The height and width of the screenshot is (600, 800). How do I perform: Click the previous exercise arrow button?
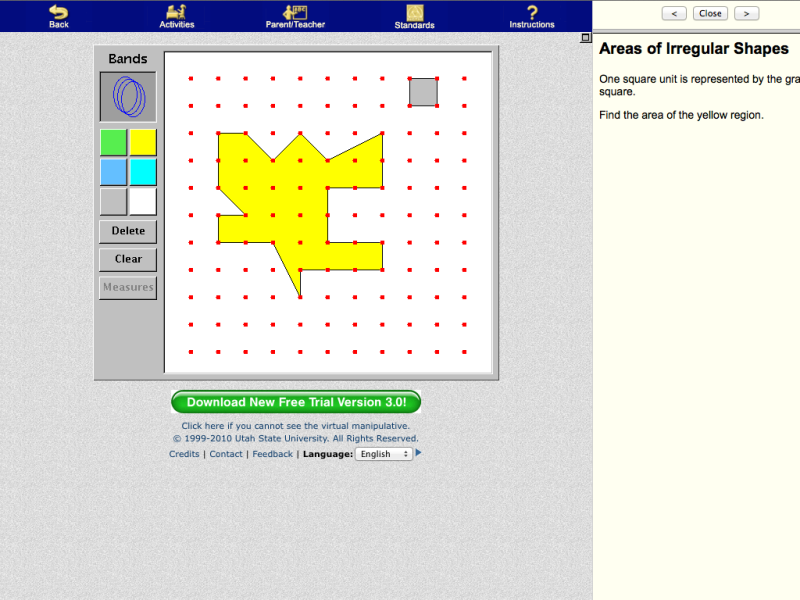(x=673, y=13)
